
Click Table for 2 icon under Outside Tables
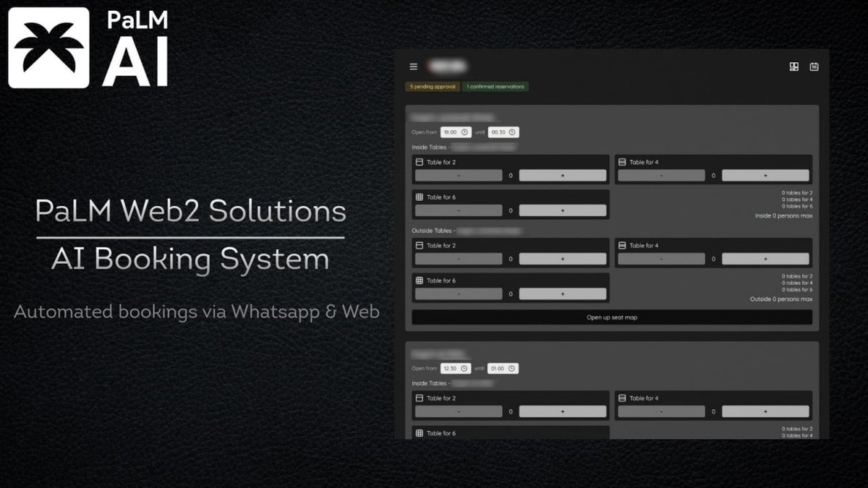click(x=420, y=246)
